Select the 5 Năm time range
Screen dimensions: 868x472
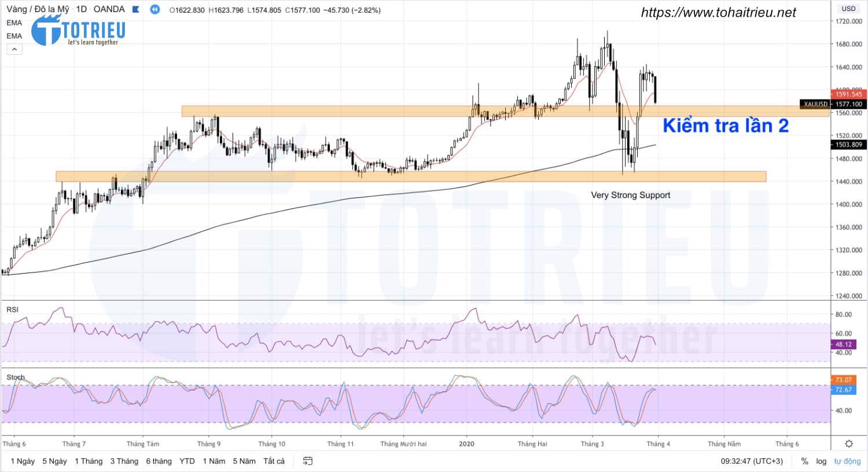[244, 461]
